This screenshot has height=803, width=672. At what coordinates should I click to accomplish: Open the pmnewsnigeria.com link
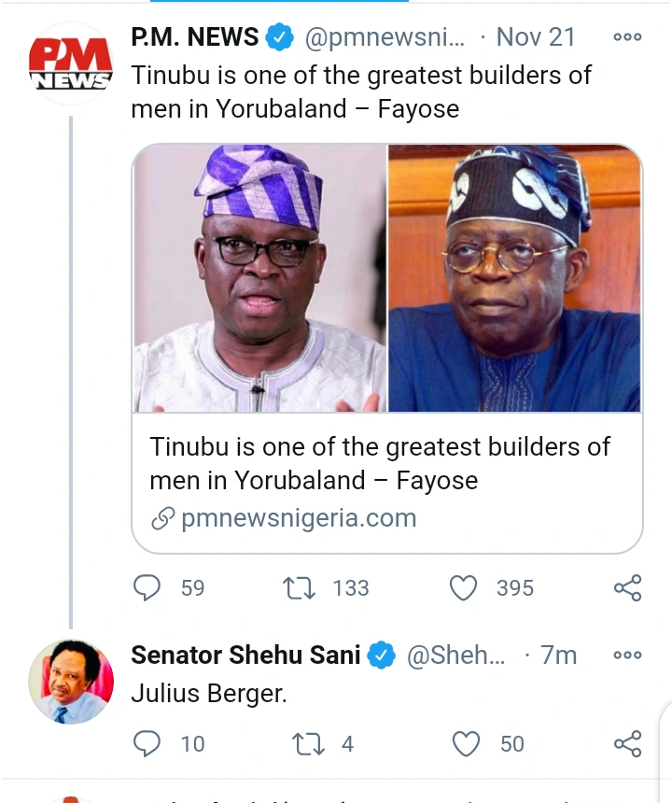coord(299,518)
